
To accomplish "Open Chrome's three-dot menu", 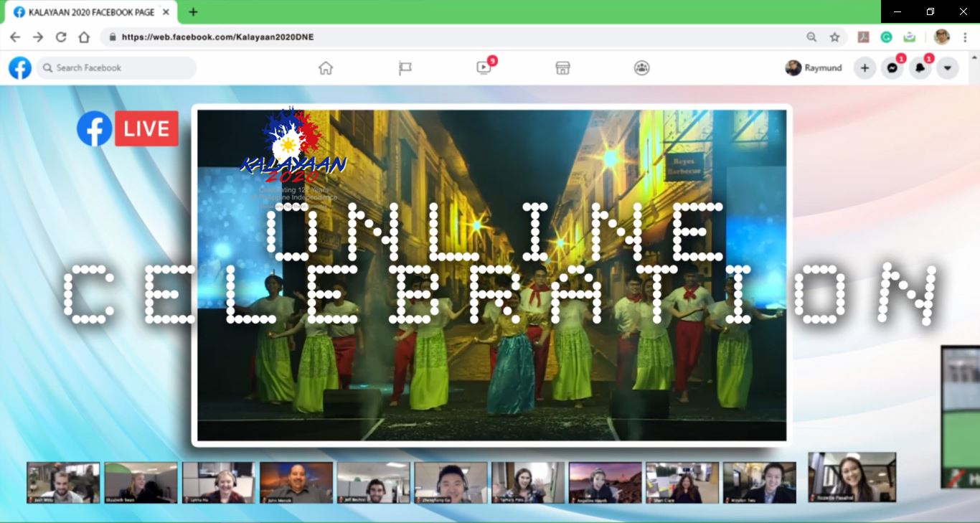I will point(965,37).
